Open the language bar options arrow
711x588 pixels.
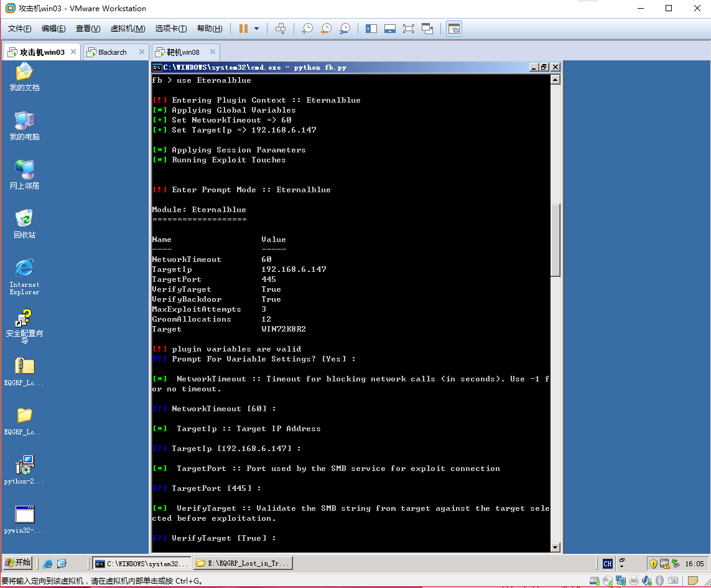(x=621, y=566)
